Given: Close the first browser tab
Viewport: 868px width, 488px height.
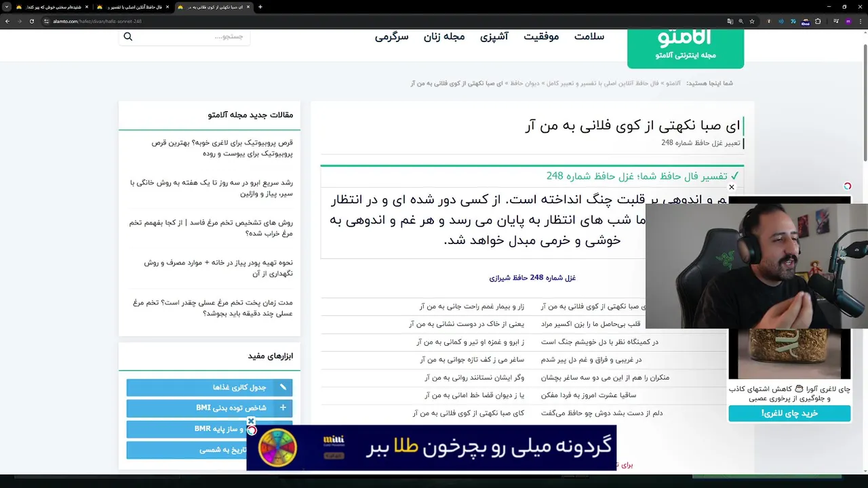Looking at the screenshot, I should point(87,7).
